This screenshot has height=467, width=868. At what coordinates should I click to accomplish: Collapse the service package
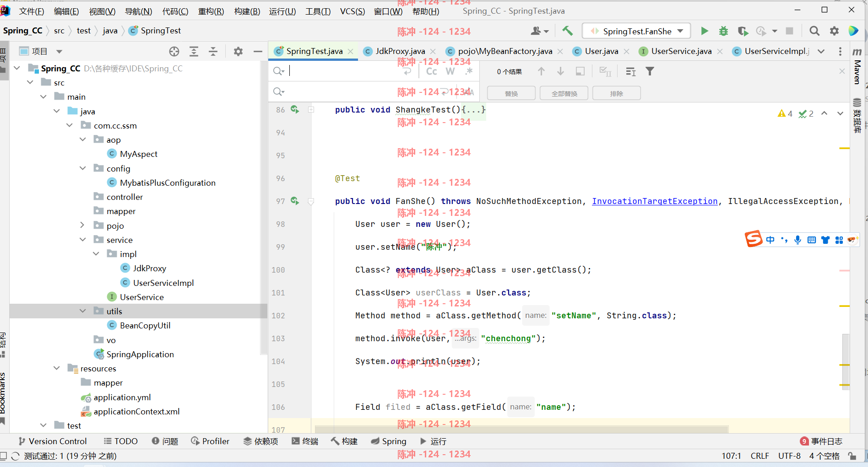tap(83, 240)
